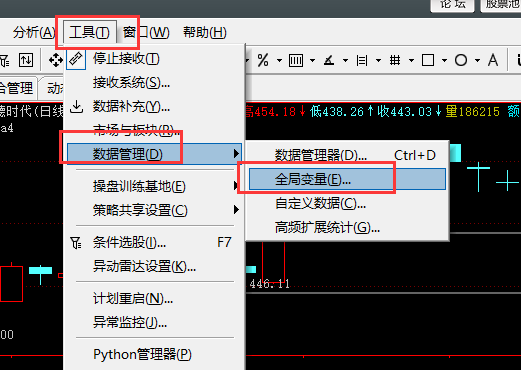Select 停止接收(T) menu entry
Viewport: 521px width, 370px height.
pos(153,59)
